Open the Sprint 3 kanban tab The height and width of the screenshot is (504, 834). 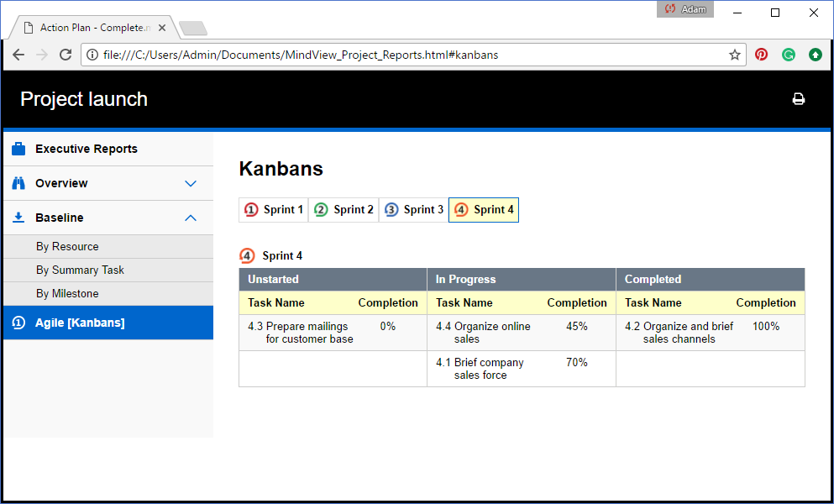[414, 210]
